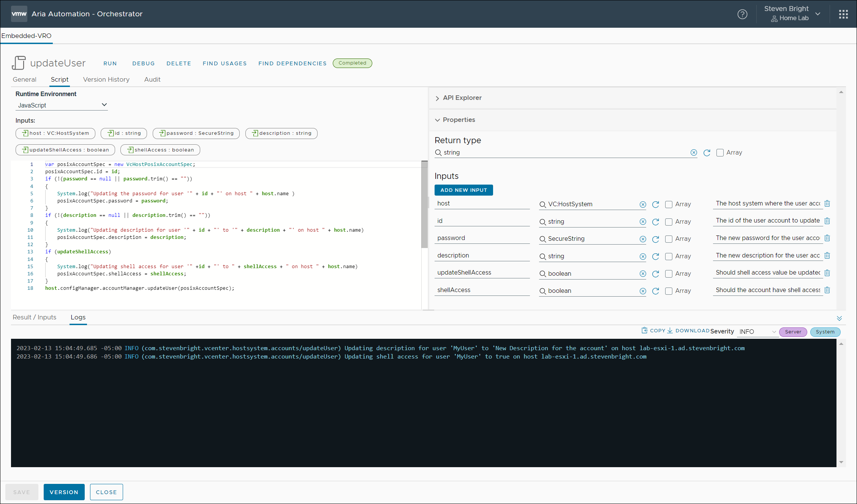This screenshot has height=504, width=857.
Task: Toggle the Server log filter
Action: coord(793,332)
